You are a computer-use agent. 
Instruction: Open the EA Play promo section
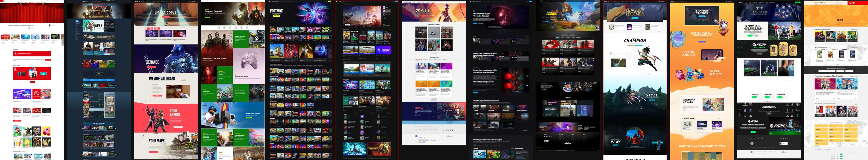(x=434, y=111)
